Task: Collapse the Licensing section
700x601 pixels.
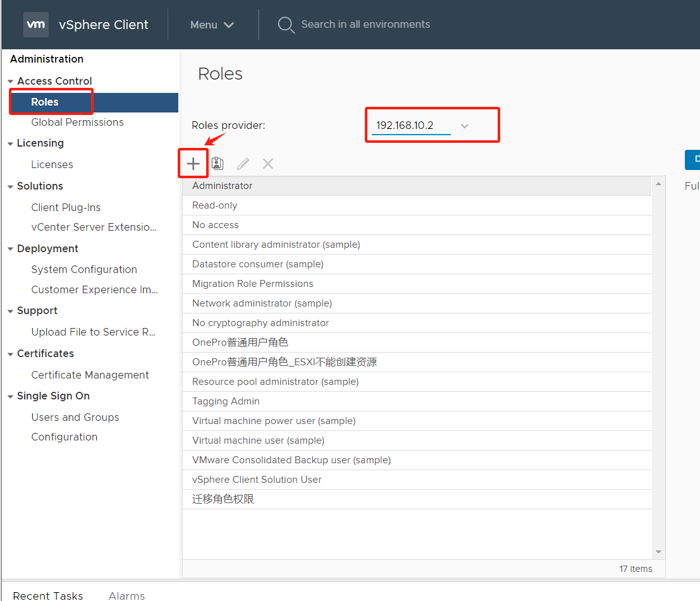Action: coord(10,143)
